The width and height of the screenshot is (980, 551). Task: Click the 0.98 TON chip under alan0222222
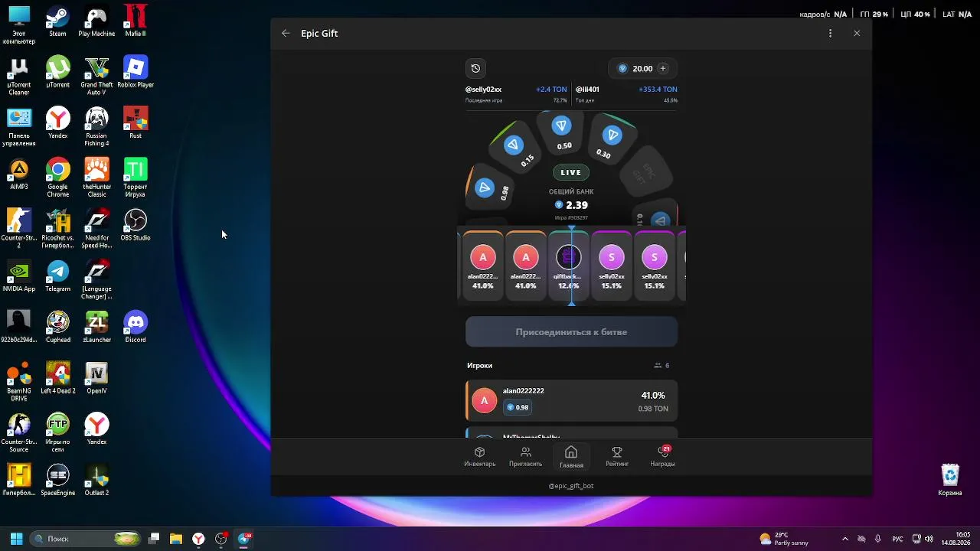point(518,407)
